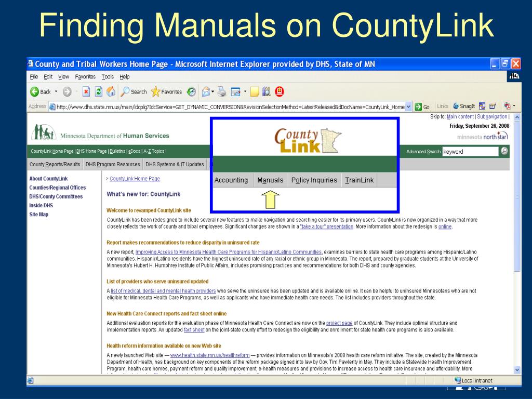532x399 pixels.
Task: Click the SnagIt window capture icon
Action: click(x=482, y=106)
